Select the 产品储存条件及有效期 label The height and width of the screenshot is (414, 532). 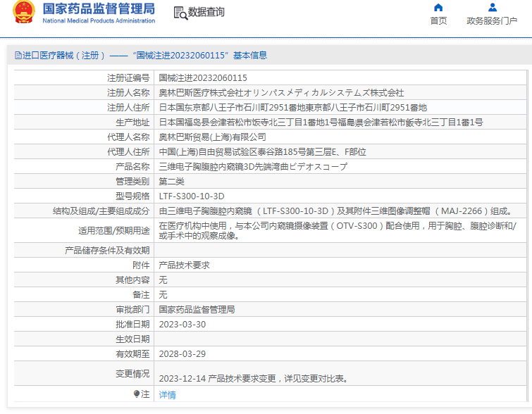tap(107, 250)
